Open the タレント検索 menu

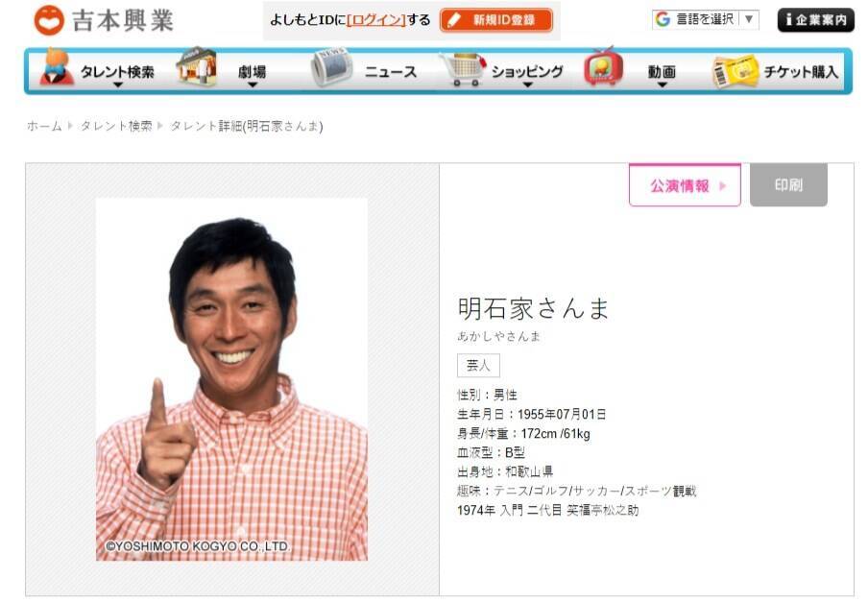117,71
